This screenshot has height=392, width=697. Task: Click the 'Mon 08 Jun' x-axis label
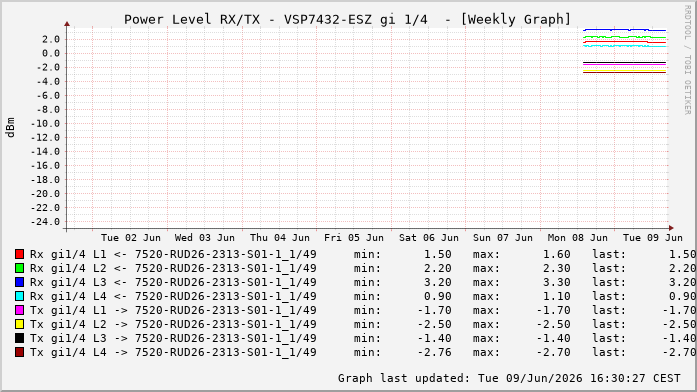click(x=577, y=238)
